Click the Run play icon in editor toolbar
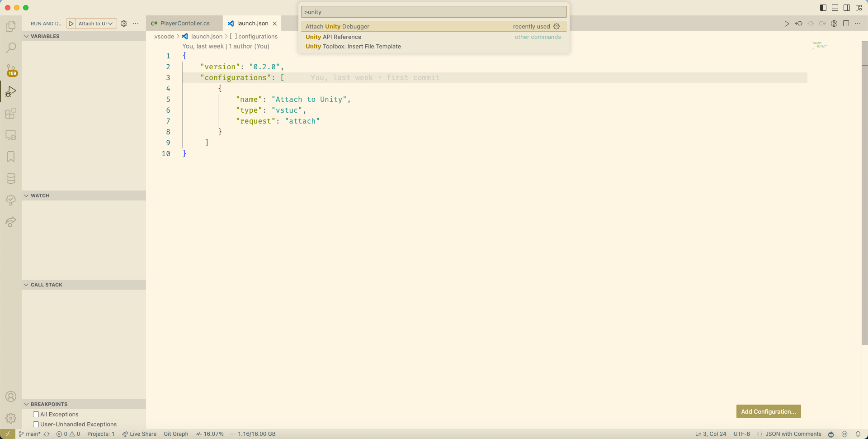The width and height of the screenshot is (868, 439). tap(787, 24)
